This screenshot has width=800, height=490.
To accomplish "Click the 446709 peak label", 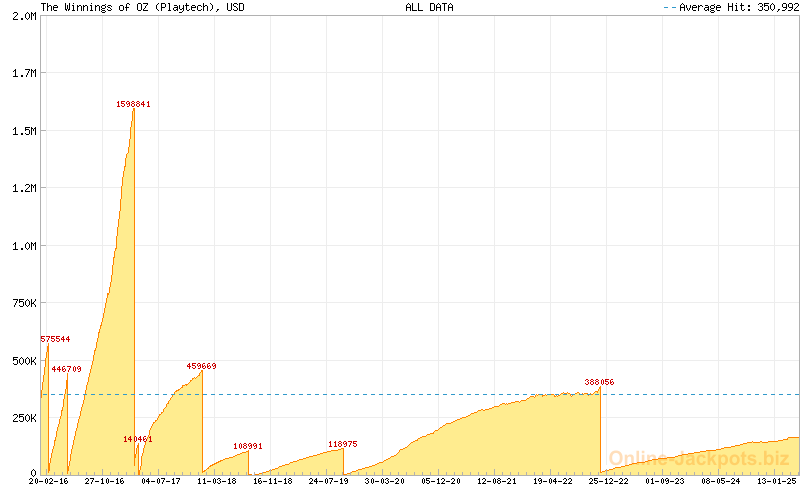I will coord(66,369).
